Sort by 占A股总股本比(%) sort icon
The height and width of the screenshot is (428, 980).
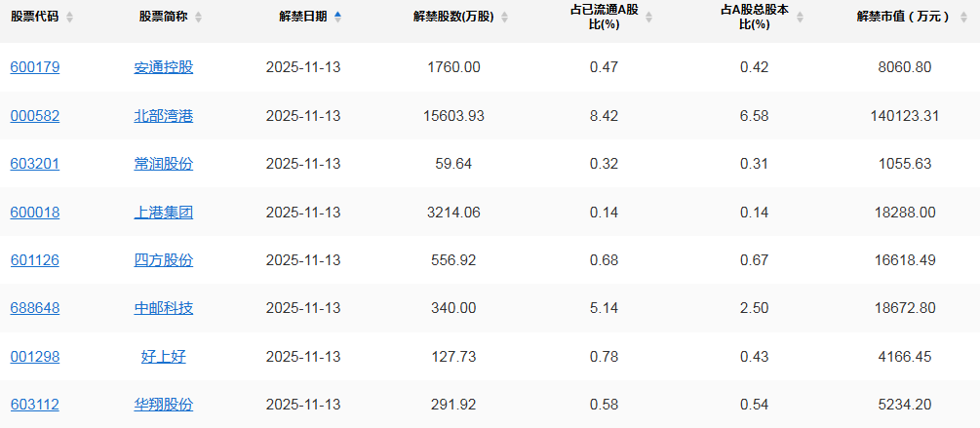(800, 18)
